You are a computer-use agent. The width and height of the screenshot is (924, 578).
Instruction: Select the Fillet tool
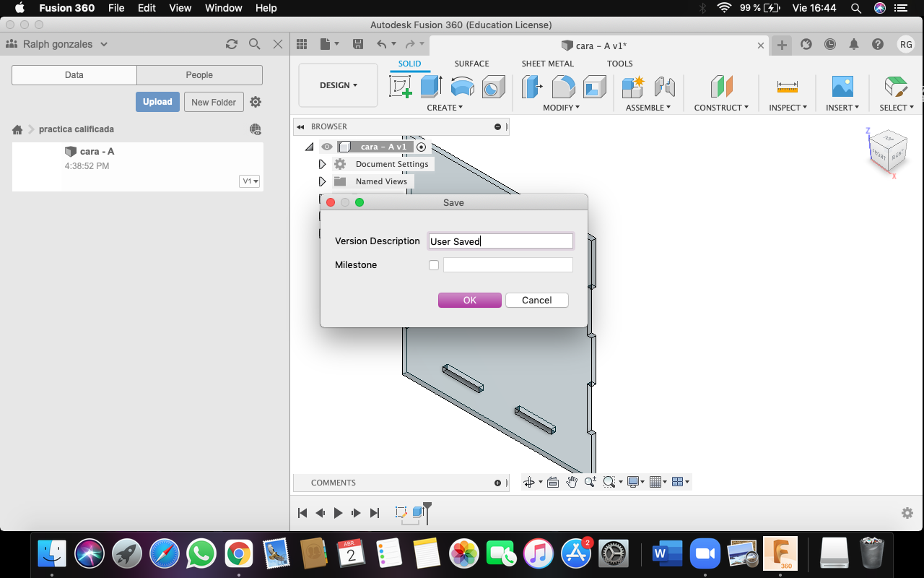[x=563, y=87]
